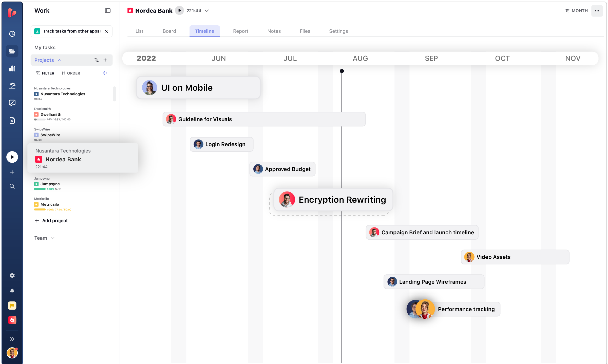
Task: Dismiss the Track tasks banner
Action: 106,31
